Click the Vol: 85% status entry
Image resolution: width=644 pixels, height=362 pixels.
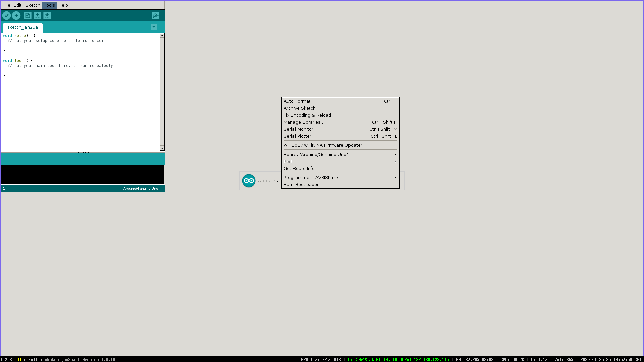pos(564,359)
